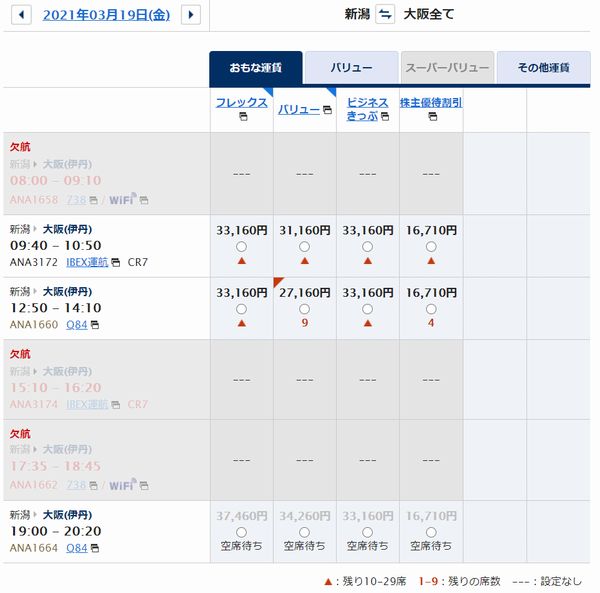Go to next day arrow

[x=191, y=15]
